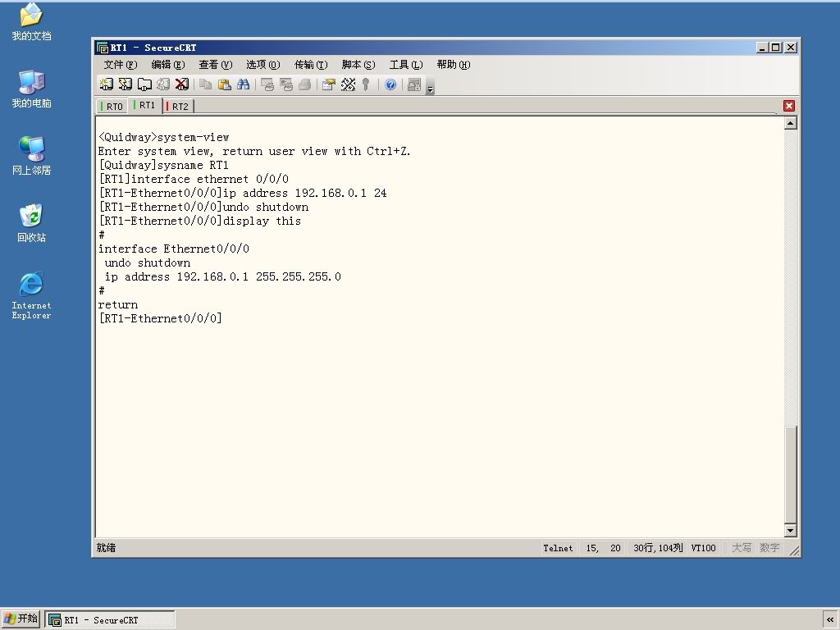Click the Print printer icon
This screenshot has width=840, height=630.
click(305, 84)
